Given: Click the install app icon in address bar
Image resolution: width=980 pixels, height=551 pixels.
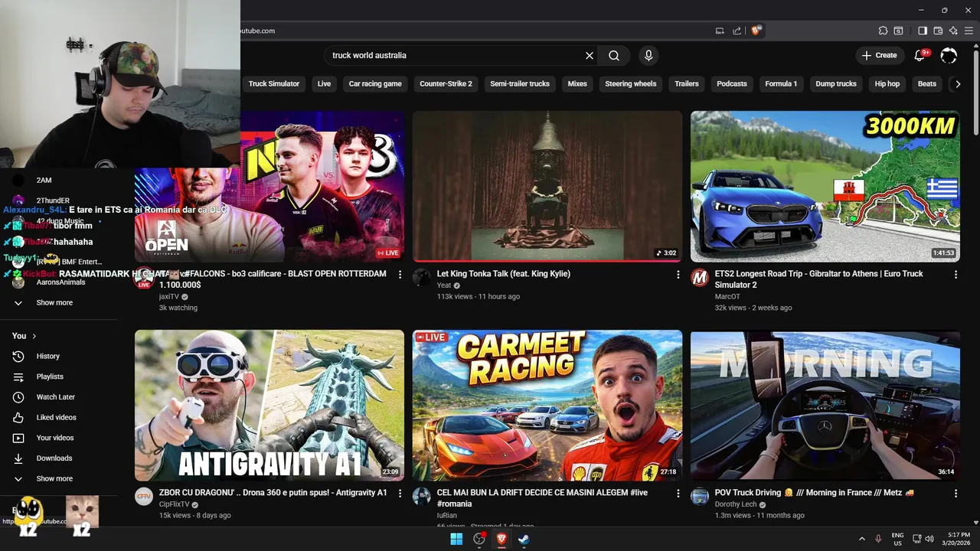Looking at the screenshot, I should [x=720, y=31].
